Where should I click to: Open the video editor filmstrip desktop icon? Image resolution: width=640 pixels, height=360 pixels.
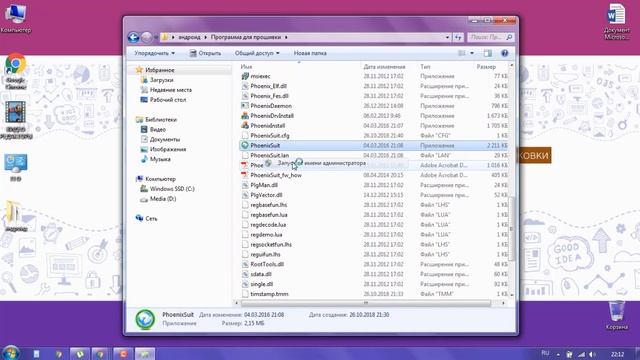[16, 120]
